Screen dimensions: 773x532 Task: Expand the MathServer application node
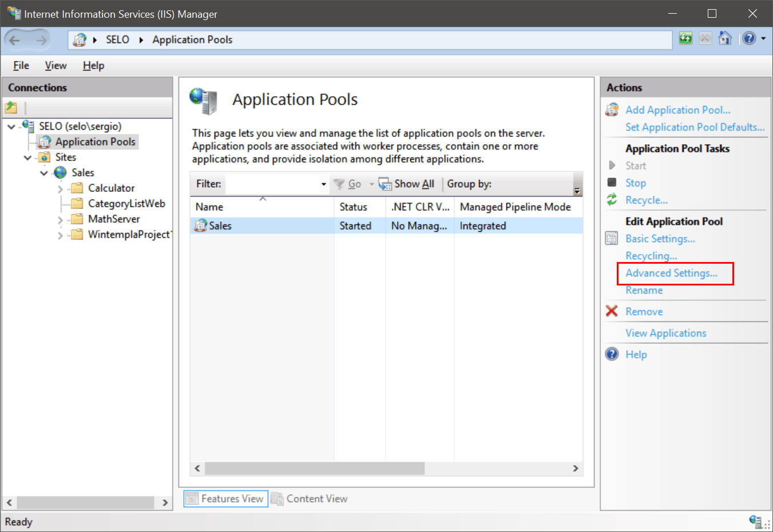(61, 219)
